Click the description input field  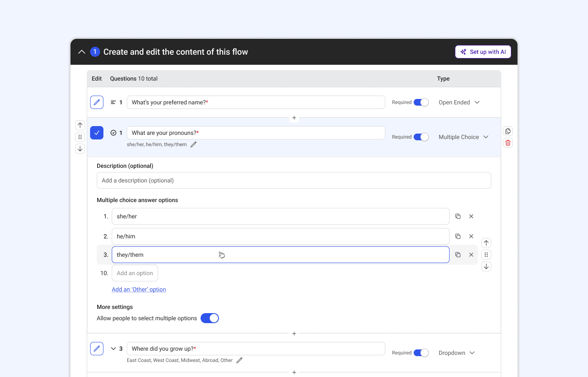click(294, 180)
